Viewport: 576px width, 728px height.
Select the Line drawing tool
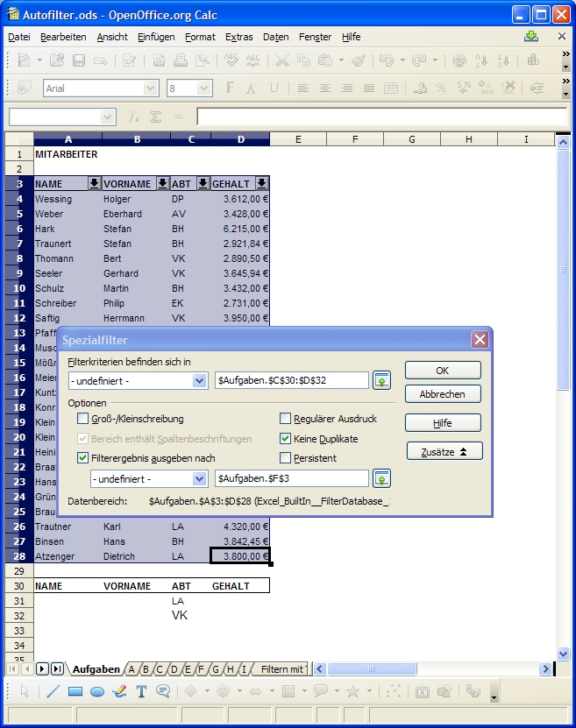pyautogui.click(x=53, y=691)
